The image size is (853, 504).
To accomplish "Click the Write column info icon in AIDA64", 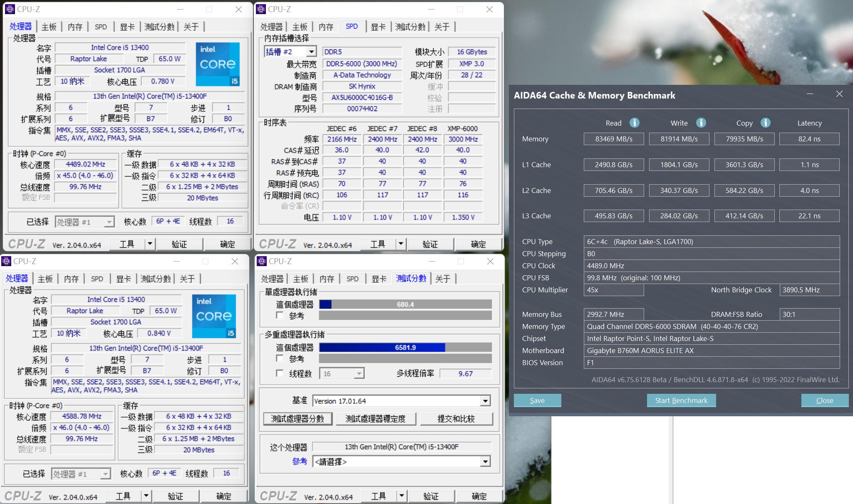I will [701, 123].
